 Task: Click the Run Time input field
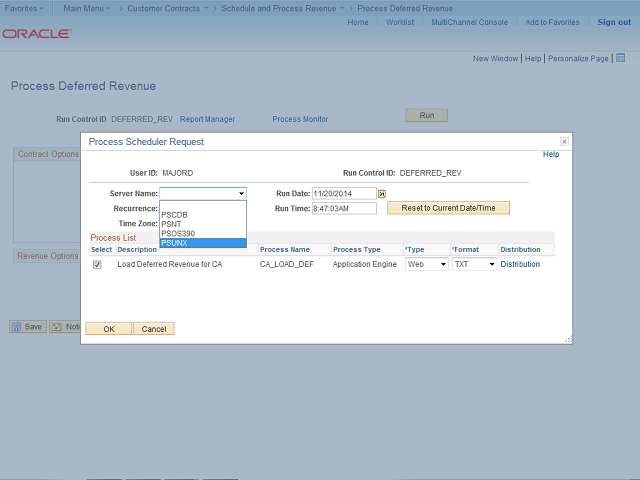point(344,208)
